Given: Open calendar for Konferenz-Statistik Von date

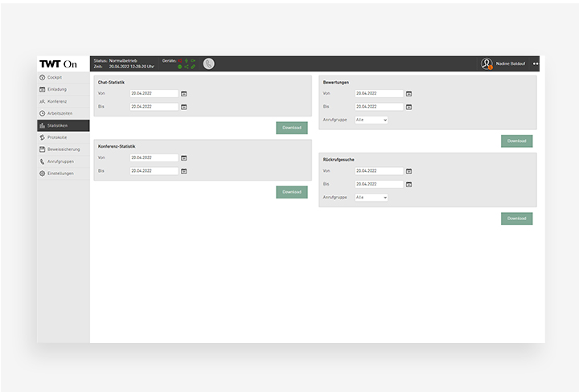Looking at the screenshot, I should [184, 157].
